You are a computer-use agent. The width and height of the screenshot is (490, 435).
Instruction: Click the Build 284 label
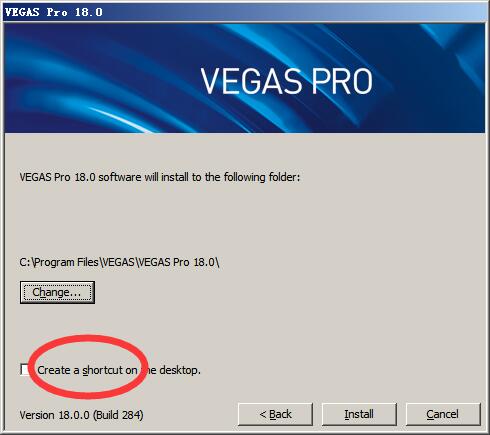pos(118,415)
